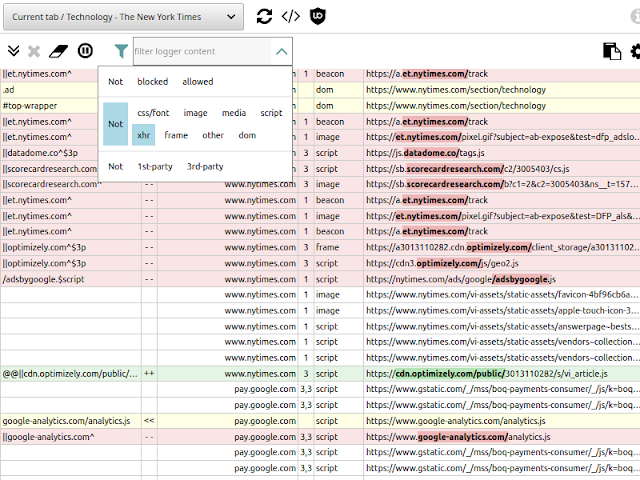Open uBlock Origin dashboard shield icon
The height and width of the screenshot is (480, 640).
point(318,16)
